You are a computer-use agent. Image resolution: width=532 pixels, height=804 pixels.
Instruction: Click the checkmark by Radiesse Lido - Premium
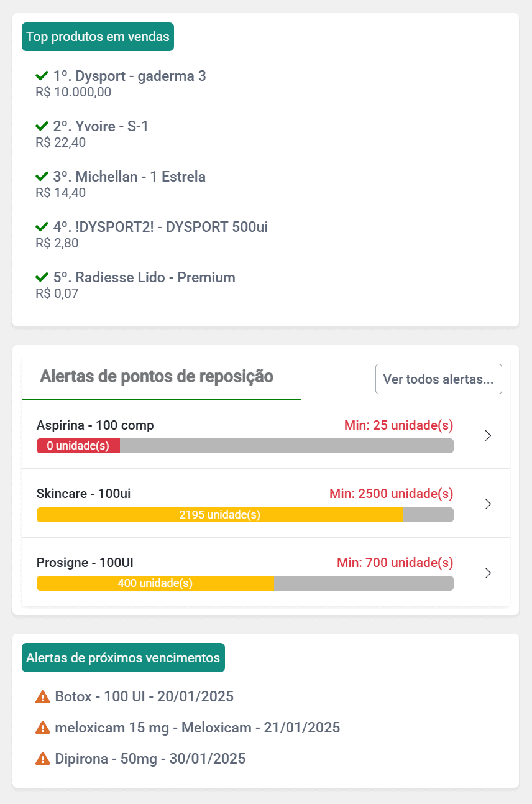[42, 277]
